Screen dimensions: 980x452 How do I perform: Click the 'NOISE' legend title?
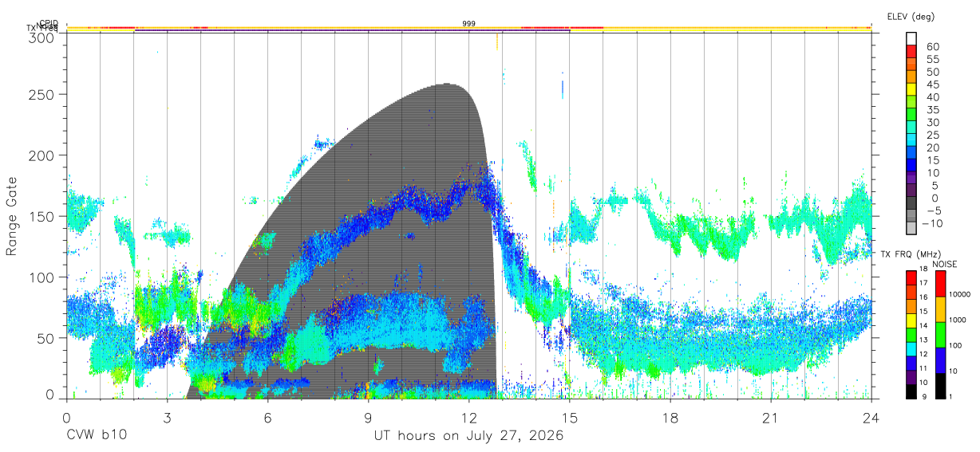(x=945, y=264)
